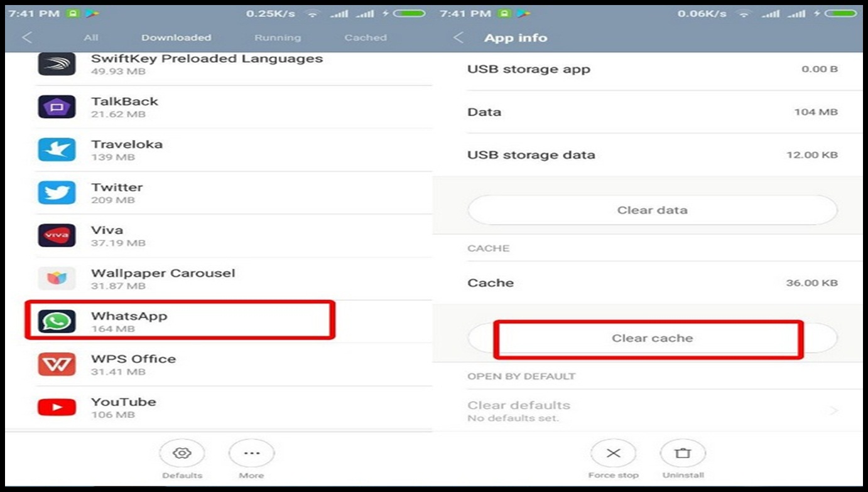Open the TalkBack entry name

(x=124, y=101)
